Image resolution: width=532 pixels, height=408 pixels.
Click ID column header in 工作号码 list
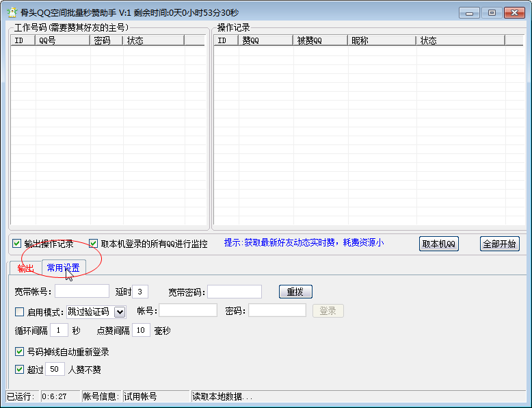pos(23,40)
